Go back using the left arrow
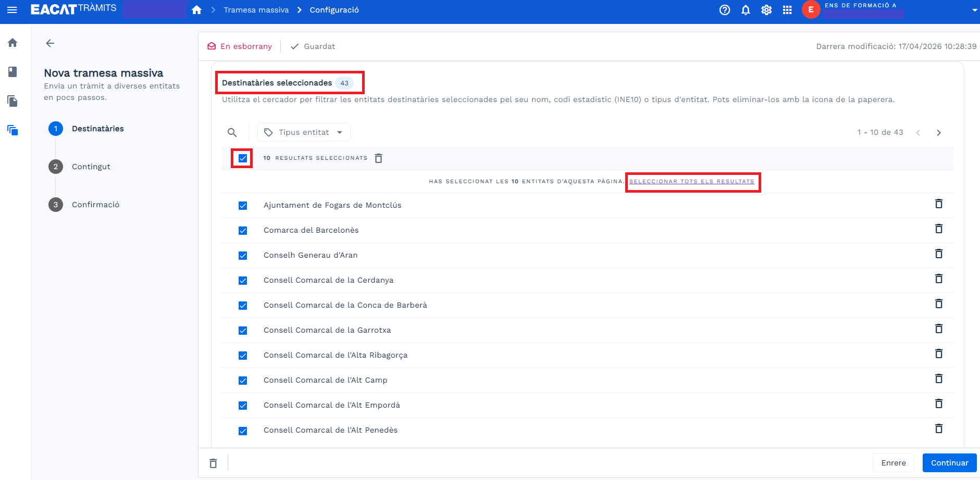 (50, 43)
